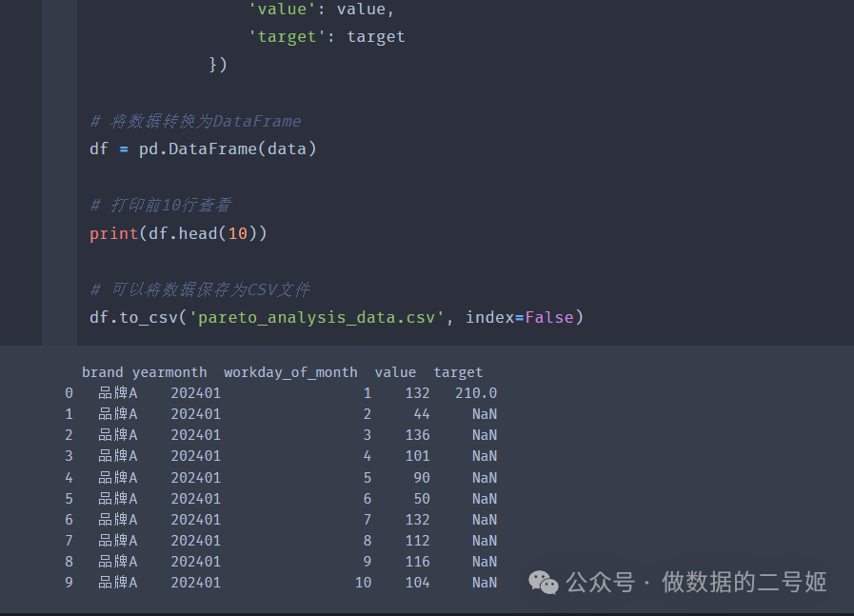Screen dimensions: 854x616
Task: Click value 50 in row 5
Action: click(x=422, y=499)
